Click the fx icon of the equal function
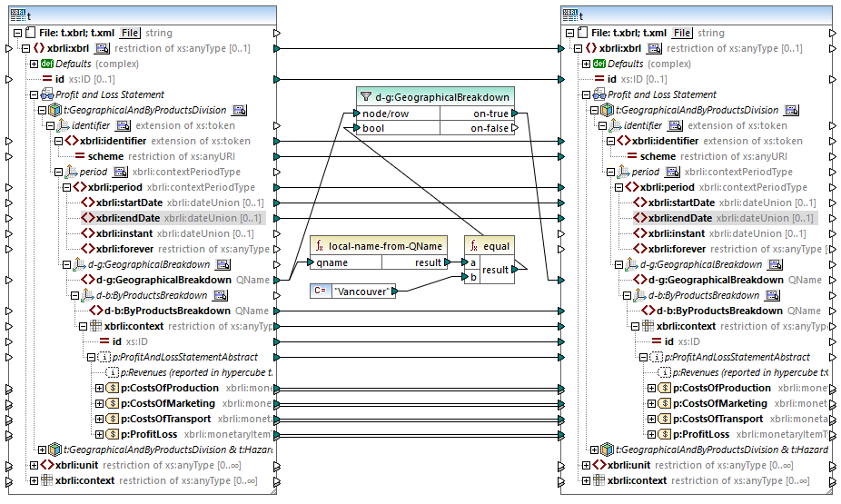 point(474,246)
